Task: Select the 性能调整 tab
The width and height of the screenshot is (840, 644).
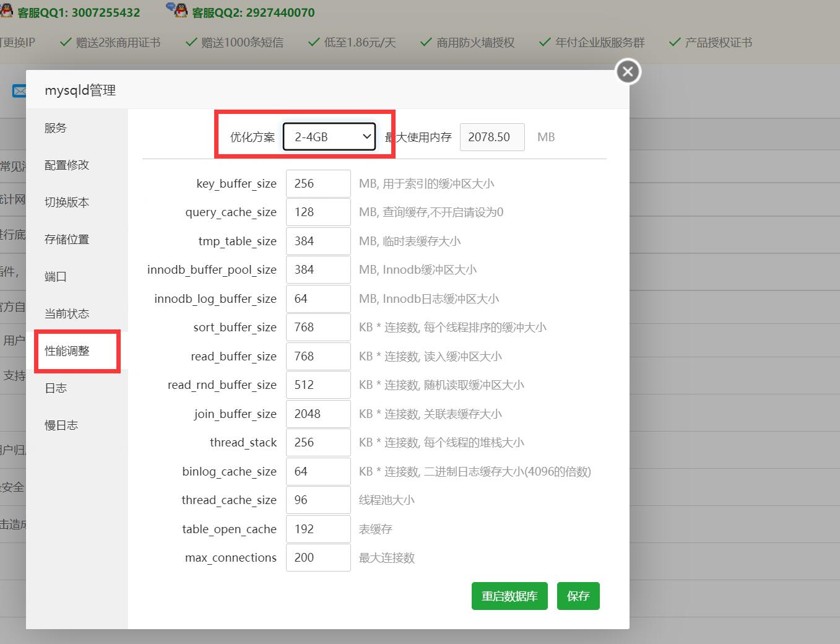Action: click(67, 351)
